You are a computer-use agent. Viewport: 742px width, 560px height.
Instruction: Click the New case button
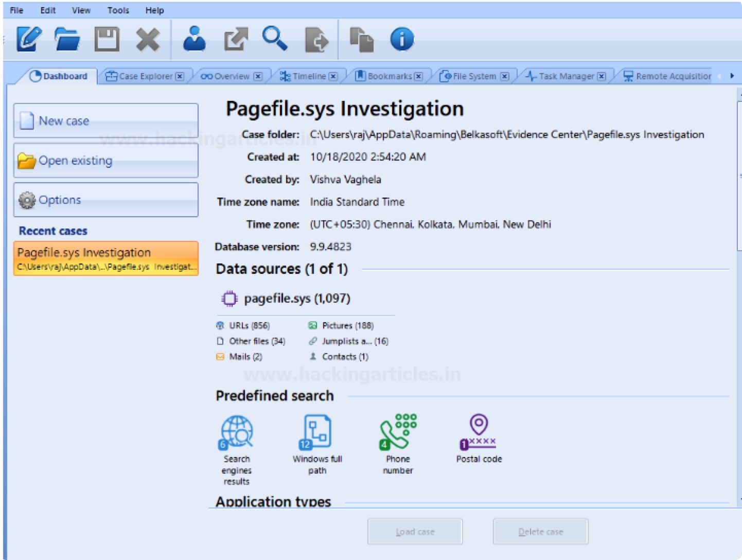click(106, 121)
